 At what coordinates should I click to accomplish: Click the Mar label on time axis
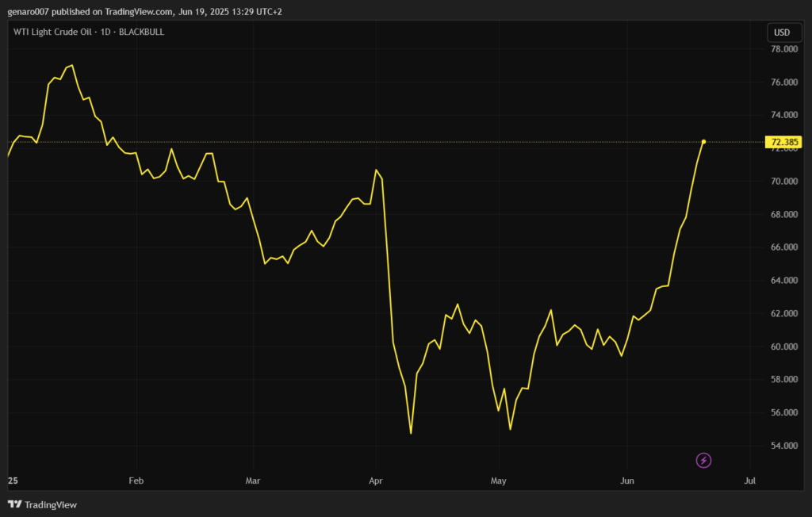pos(253,481)
